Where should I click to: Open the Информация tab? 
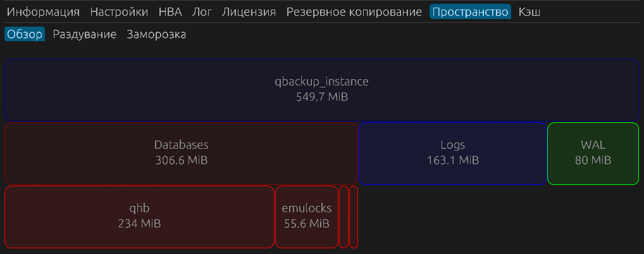point(43,12)
